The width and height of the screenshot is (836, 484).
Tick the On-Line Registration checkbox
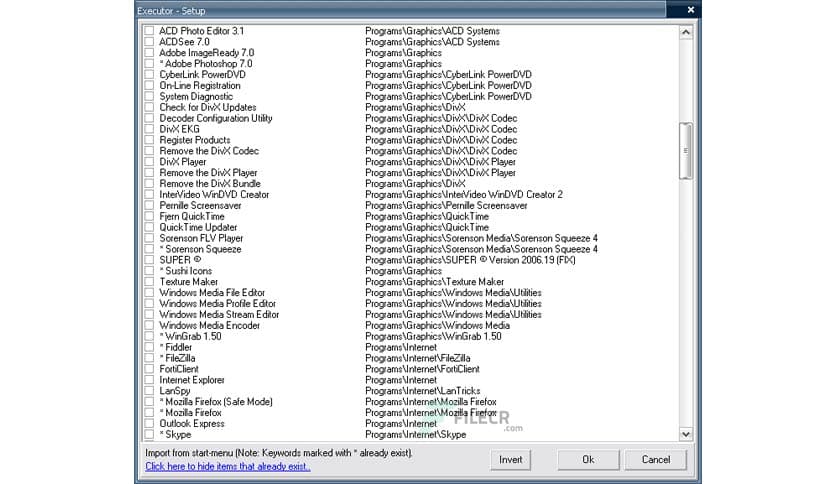pyautogui.click(x=149, y=85)
